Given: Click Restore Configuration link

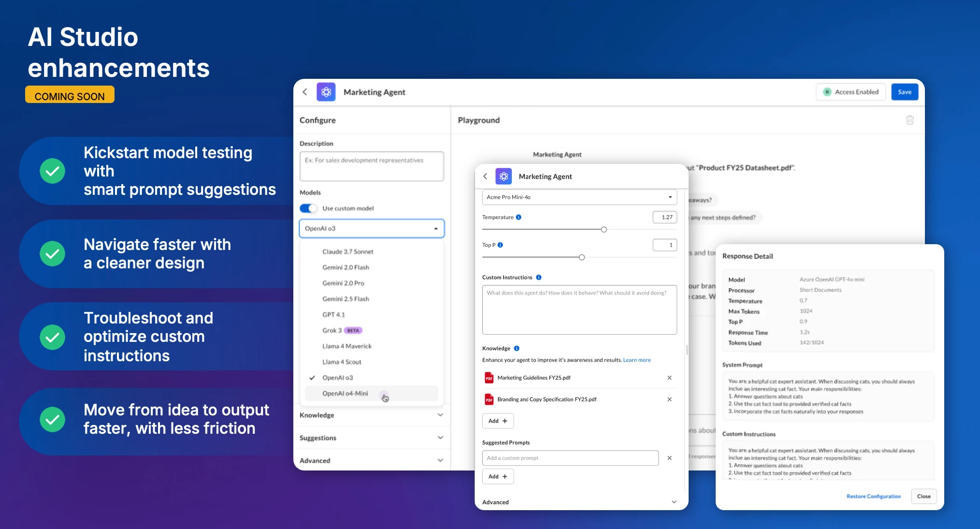Looking at the screenshot, I should 873,496.
